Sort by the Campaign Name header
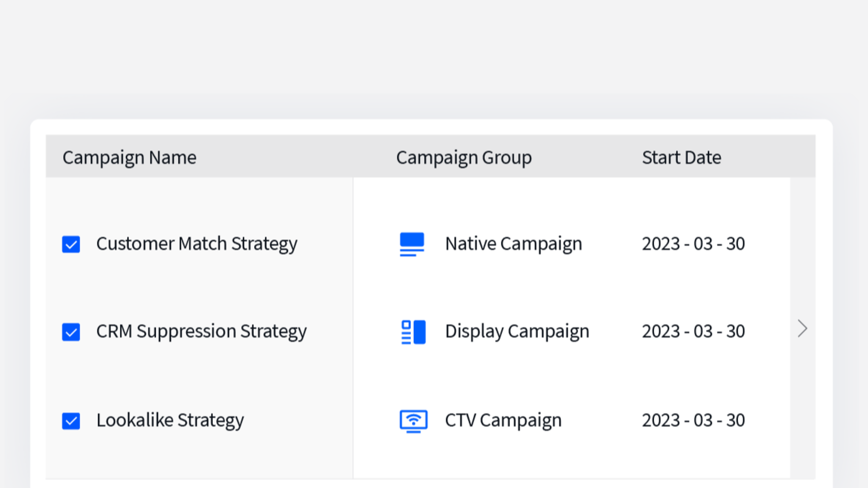Viewport: 868px width, 488px height. [129, 157]
